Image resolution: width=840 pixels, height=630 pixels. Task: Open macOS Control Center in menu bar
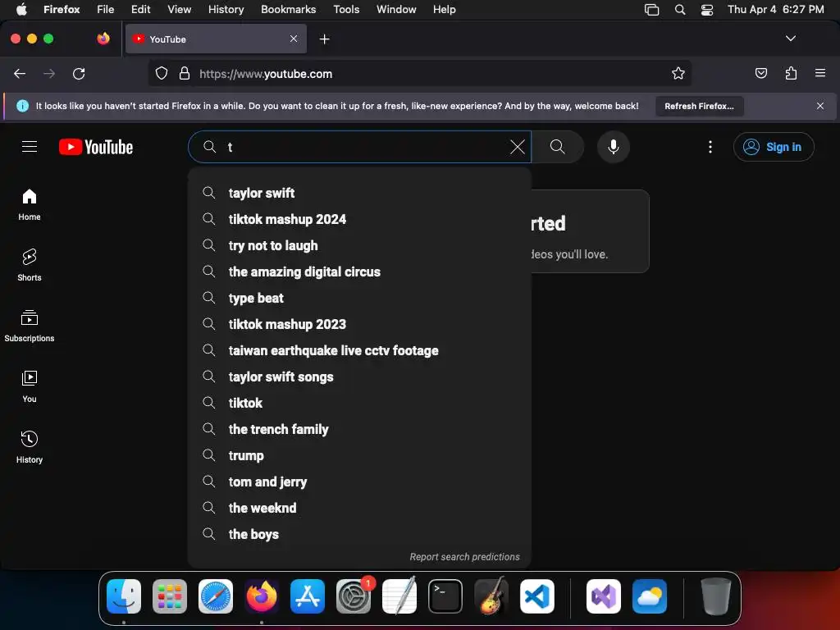(706, 10)
